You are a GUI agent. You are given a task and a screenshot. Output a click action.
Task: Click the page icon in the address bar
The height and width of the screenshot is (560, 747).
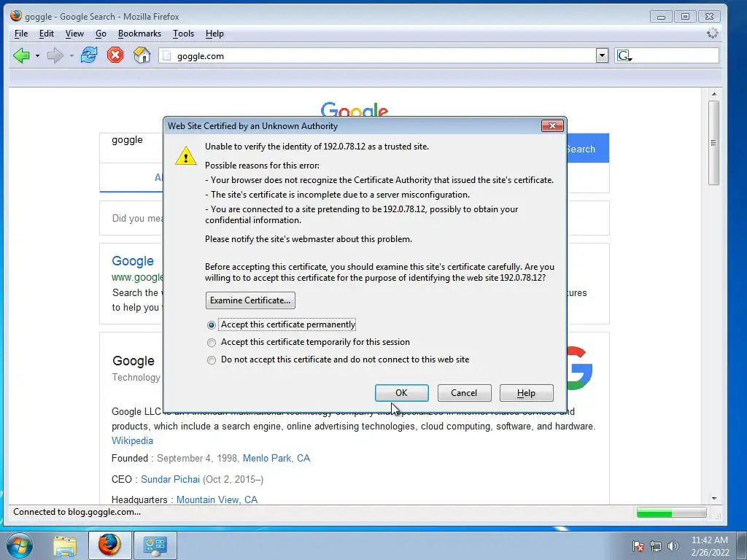tap(167, 55)
